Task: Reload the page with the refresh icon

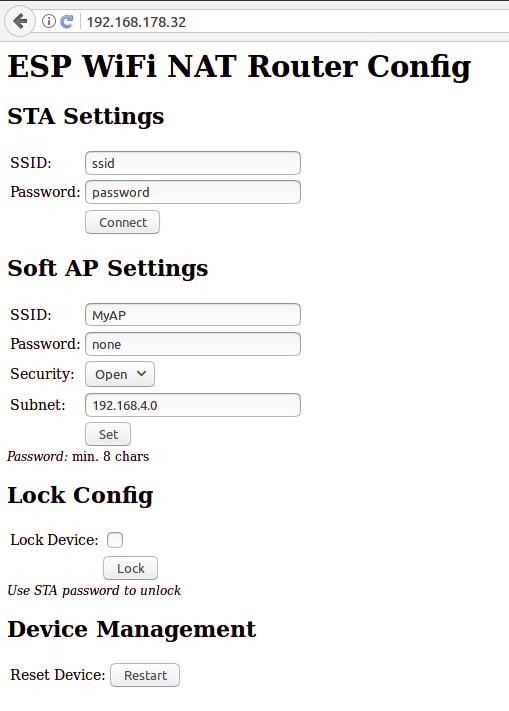Action: click(x=67, y=21)
